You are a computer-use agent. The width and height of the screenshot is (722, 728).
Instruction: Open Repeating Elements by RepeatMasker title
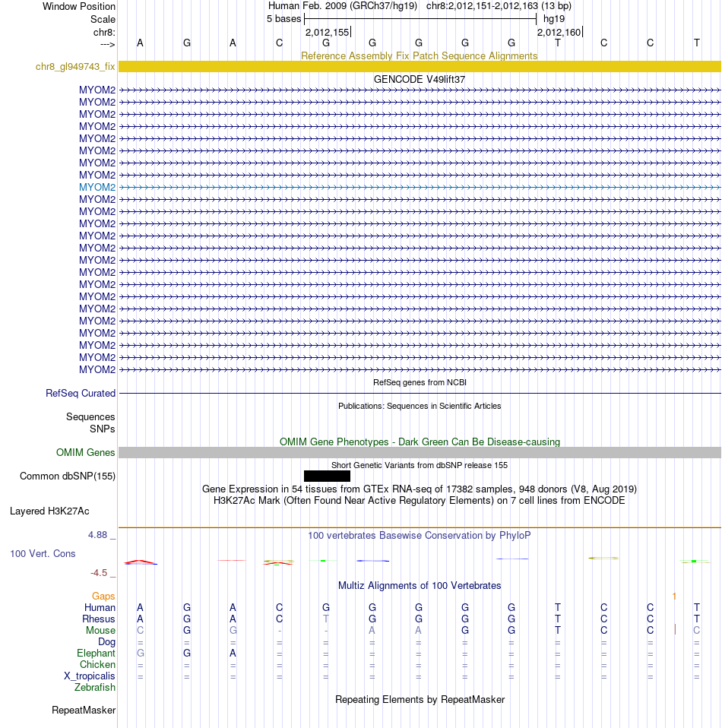click(x=420, y=700)
